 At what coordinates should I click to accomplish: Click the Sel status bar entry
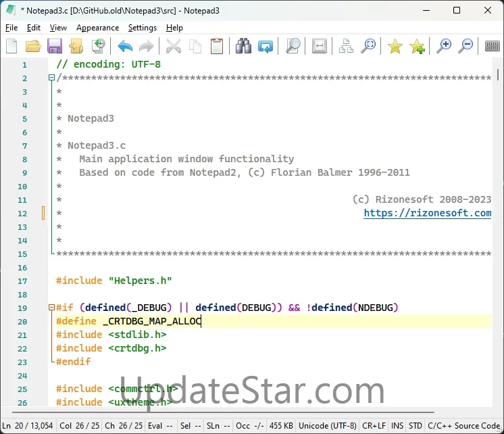click(190, 426)
